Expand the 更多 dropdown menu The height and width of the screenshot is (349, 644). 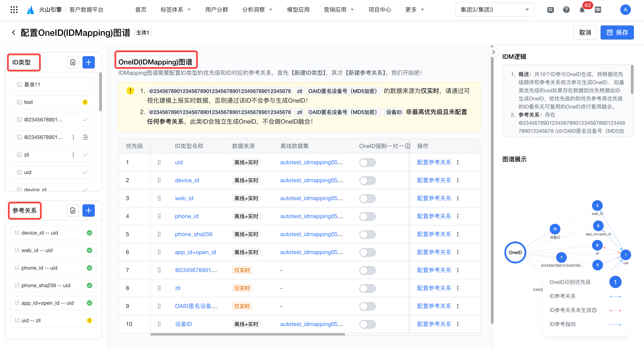(x=415, y=10)
